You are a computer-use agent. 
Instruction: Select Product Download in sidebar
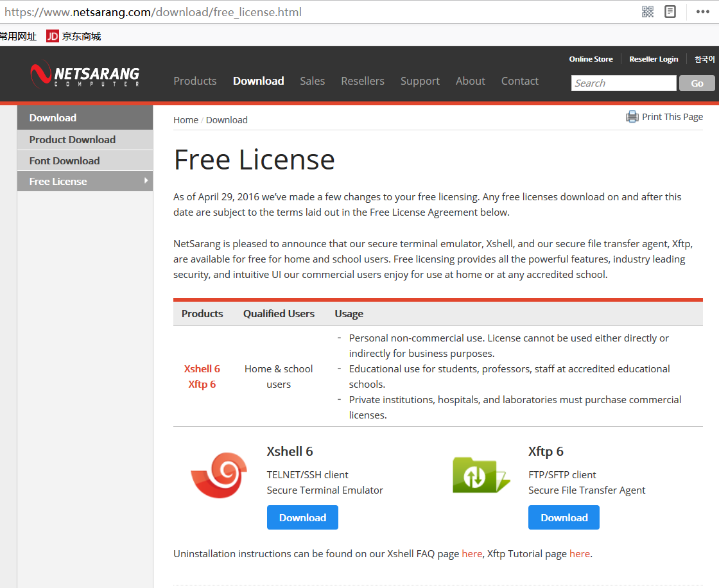pos(85,139)
